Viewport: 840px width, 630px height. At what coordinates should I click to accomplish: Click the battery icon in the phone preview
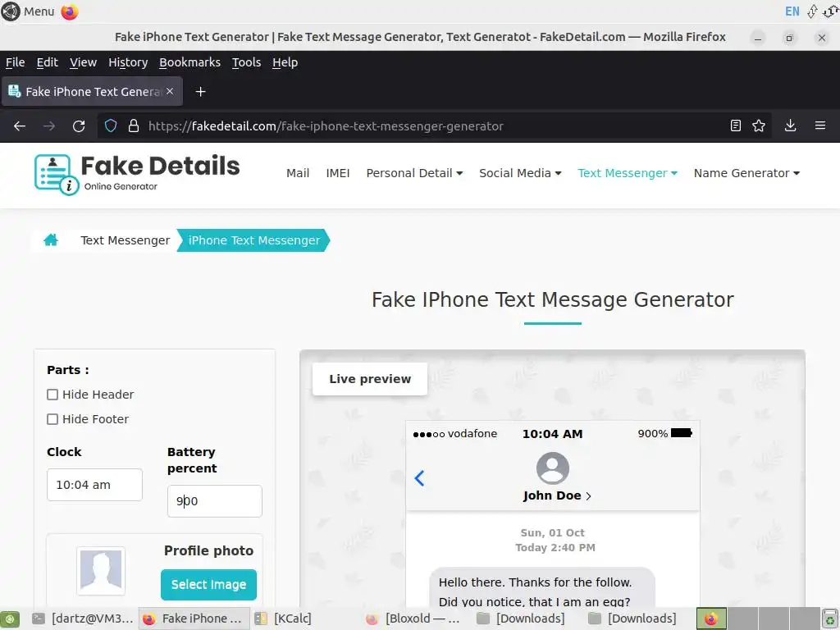click(x=682, y=433)
